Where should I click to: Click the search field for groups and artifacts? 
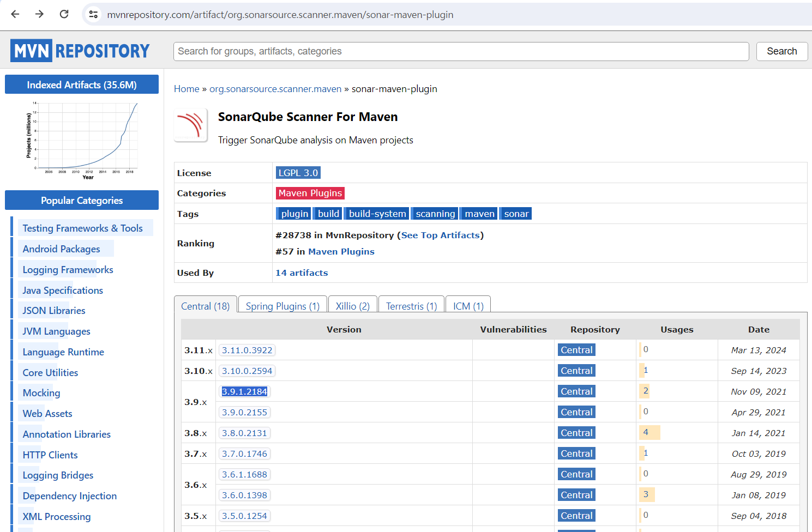pos(461,51)
